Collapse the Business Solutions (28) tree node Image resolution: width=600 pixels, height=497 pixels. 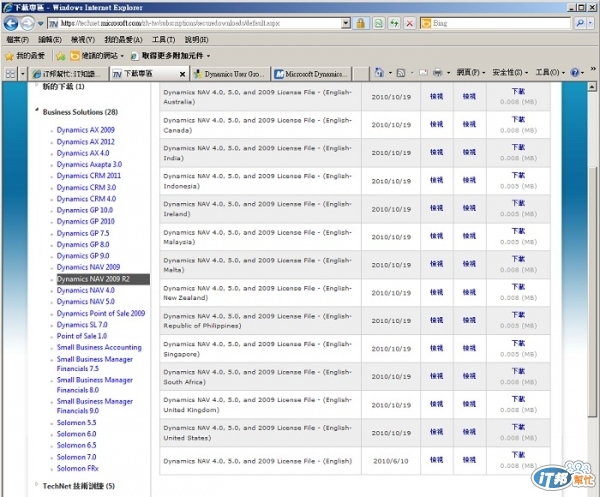pyautogui.click(x=37, y=111)
